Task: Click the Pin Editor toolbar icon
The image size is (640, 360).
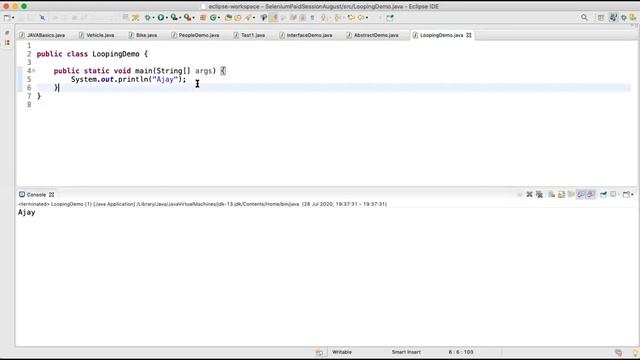Action: (390, 18)
